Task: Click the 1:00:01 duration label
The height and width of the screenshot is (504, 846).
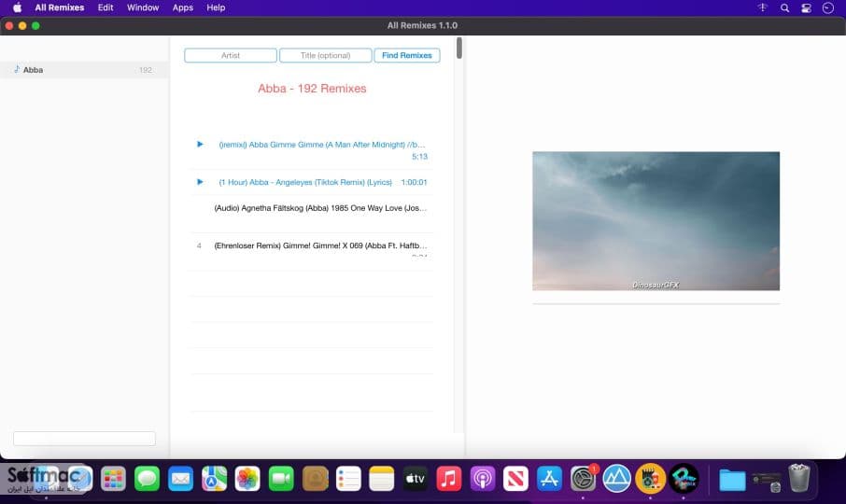Action: (x=414, y=182)
